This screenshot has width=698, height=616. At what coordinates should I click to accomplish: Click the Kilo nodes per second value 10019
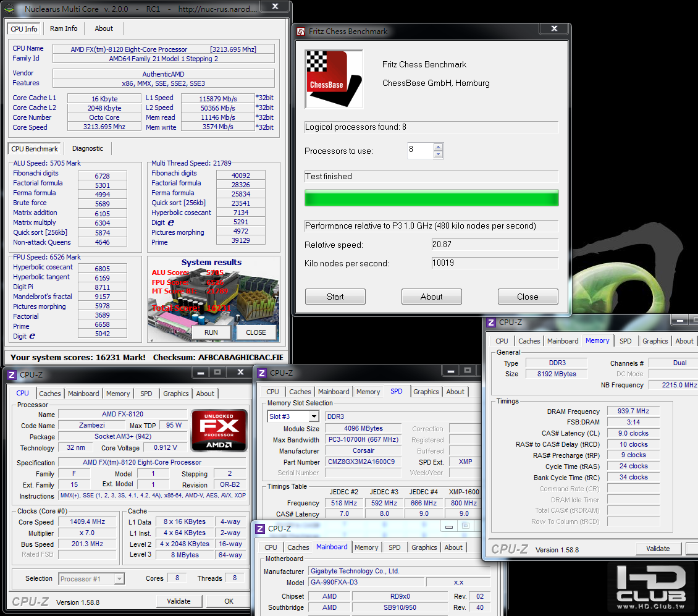pos(495,263)
